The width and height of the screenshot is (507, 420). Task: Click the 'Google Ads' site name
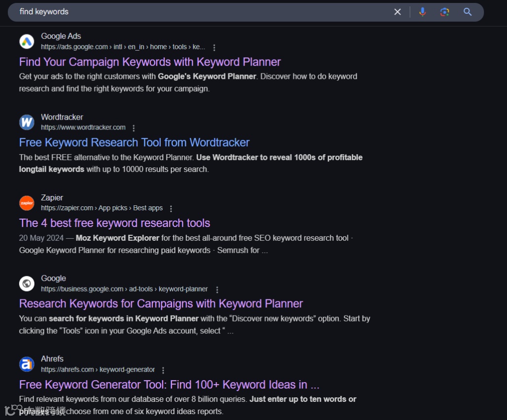61,36
